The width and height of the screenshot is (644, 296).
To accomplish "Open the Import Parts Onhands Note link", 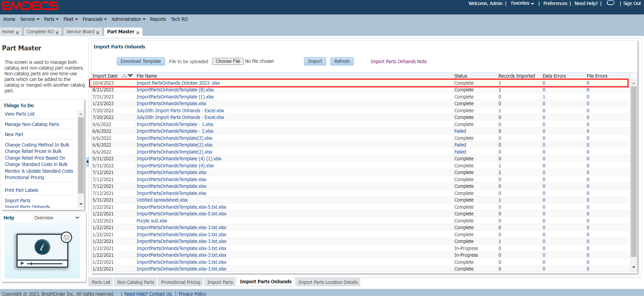I will [x=399, y=61].
